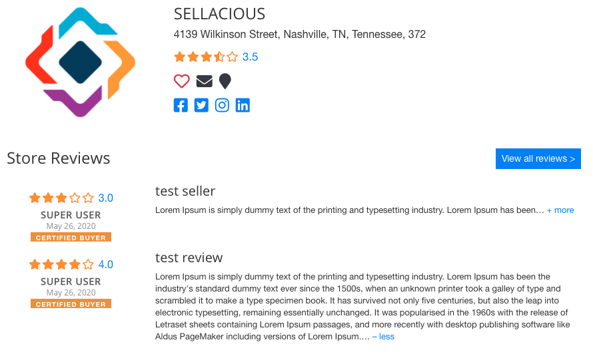Click the Sellacious store logo
Image resolution: width=593 pixels, height=364 pixels.
[80, 63]
